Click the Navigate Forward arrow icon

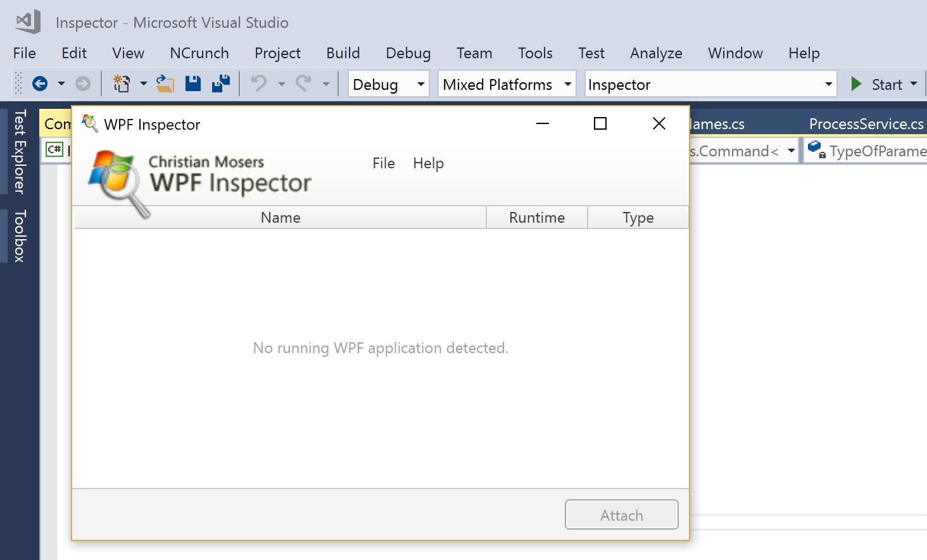click(83, 84)
